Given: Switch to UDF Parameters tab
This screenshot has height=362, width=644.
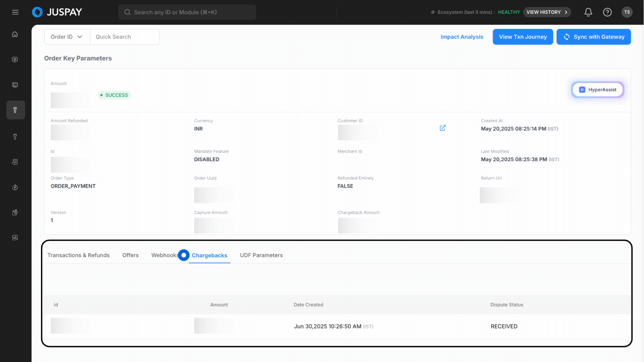Looking at the screenshot, I should click(261, 255).
